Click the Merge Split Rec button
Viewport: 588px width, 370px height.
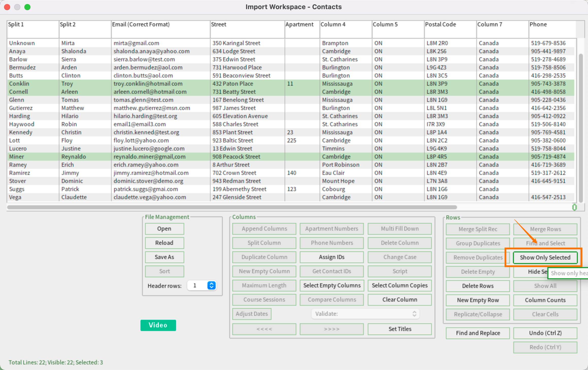[478, 229]
